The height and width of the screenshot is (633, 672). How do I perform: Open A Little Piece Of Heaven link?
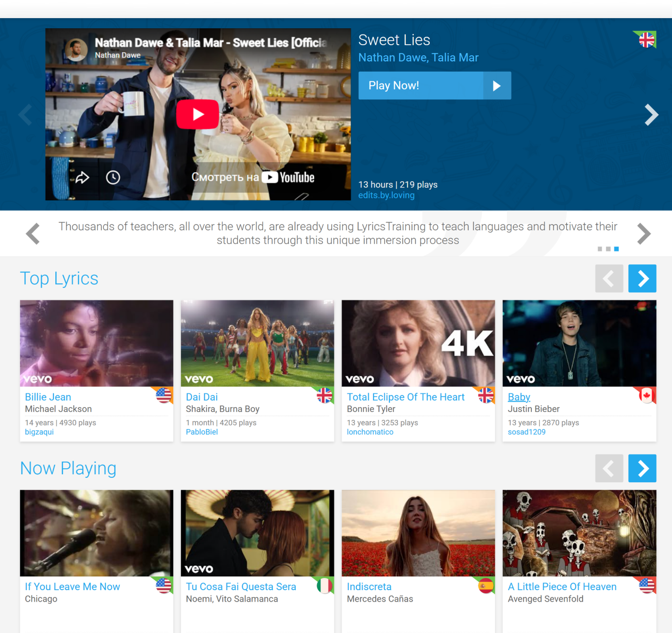562,587
